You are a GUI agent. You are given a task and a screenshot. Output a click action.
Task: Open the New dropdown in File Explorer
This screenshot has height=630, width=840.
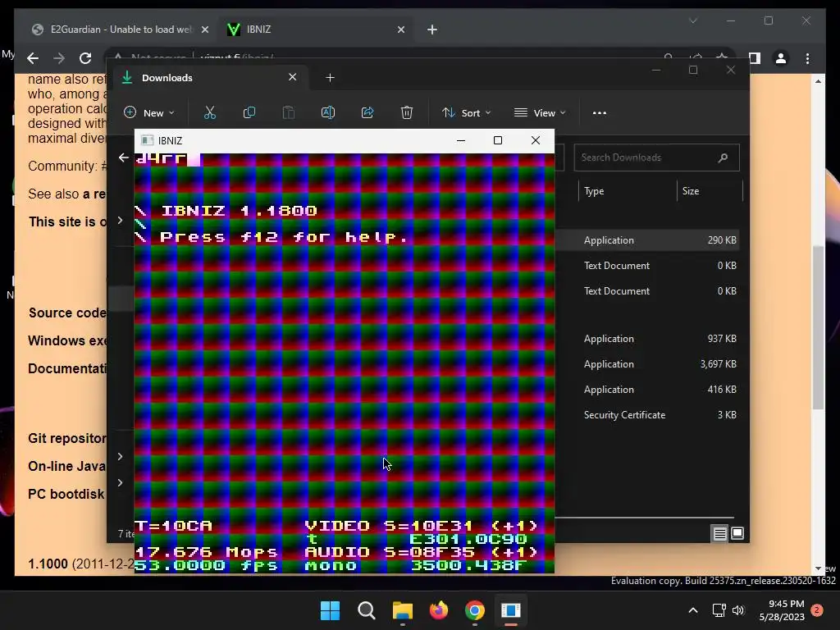(x=149, y=112)
